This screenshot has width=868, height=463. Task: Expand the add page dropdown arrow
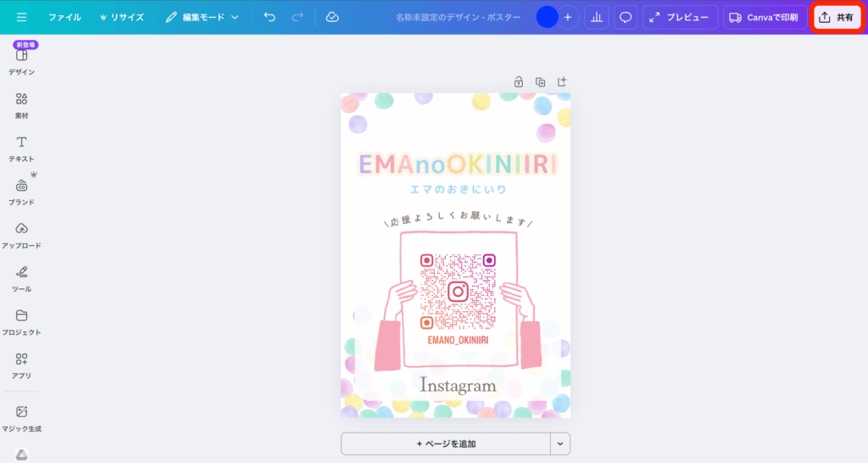coord(560,443)
